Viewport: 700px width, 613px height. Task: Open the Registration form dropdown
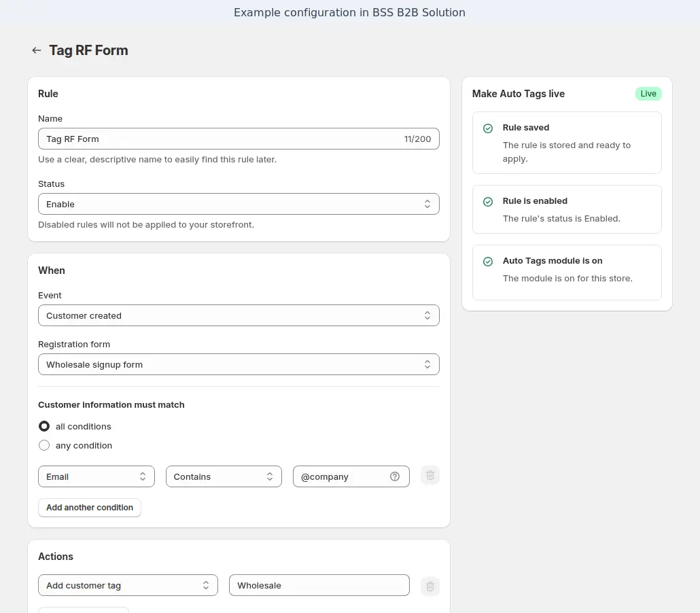tap(239, 365)
